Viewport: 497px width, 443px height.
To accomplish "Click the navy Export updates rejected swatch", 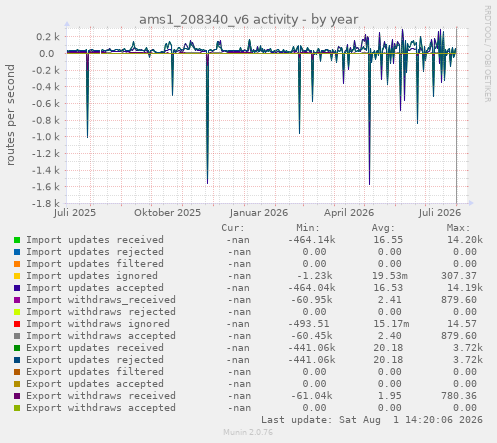I will [17, 360].
